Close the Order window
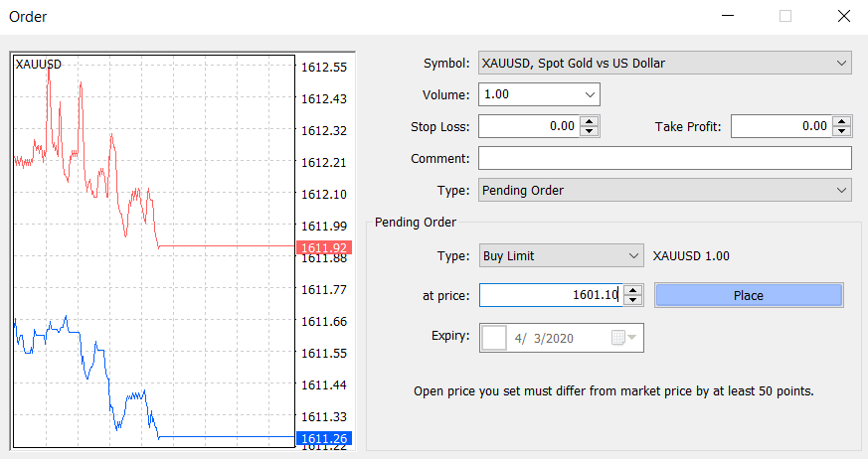Image resolution: width=868 pixels, height=459 pixels. pos(844,16)
